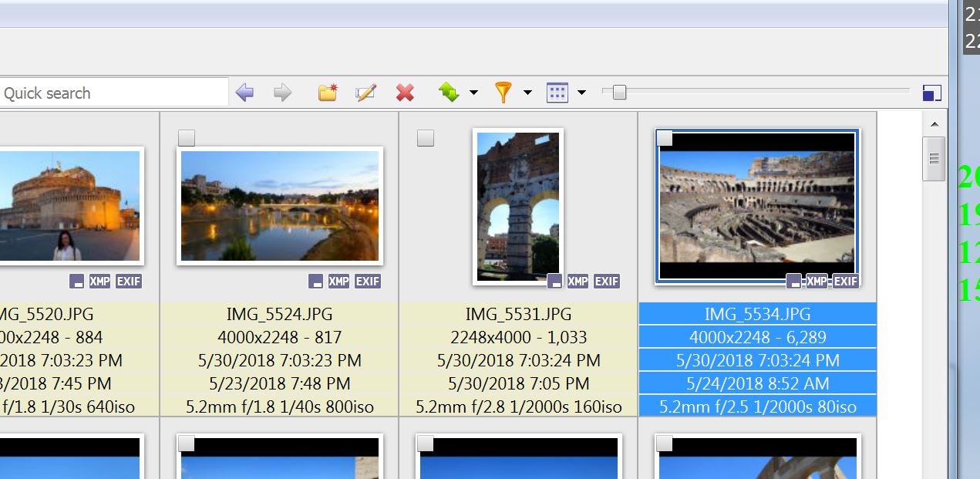Check the box on IMG_5524.JPG thumbnail
The width and height of the screenshot is (980, 479).
pyautogui.click(x=187, y=138)
